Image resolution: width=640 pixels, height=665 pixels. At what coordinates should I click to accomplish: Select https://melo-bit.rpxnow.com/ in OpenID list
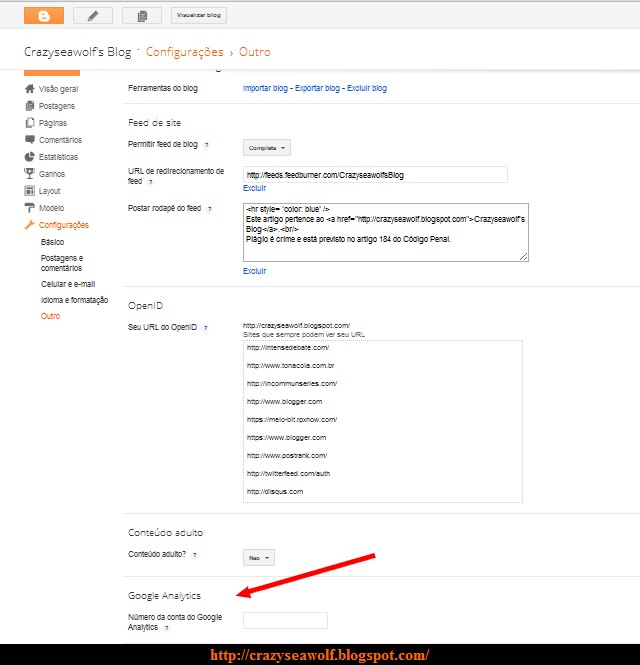[x=292, y=419]
